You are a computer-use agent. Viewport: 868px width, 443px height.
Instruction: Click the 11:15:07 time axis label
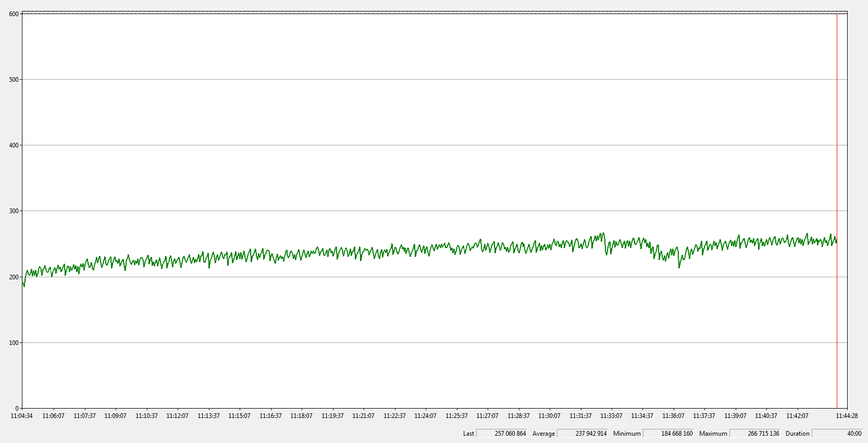(x=239, y=416)
